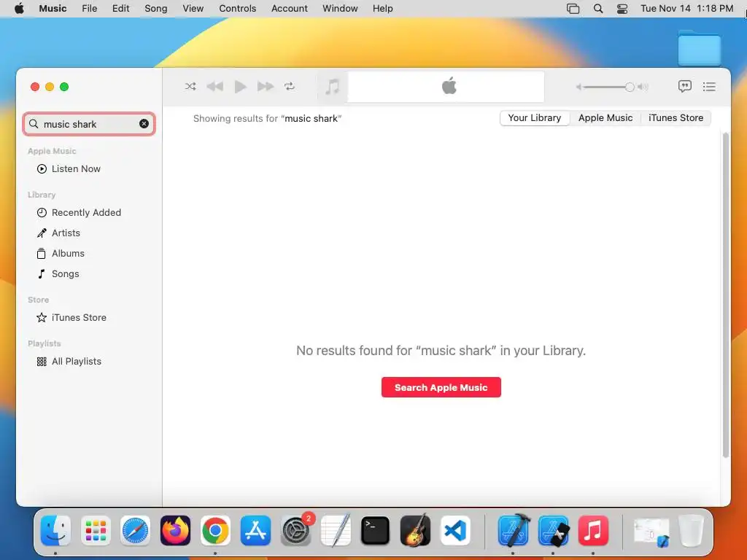Switch to Your Library results tab
Screen dimensions: 747x560
(535, 117)
